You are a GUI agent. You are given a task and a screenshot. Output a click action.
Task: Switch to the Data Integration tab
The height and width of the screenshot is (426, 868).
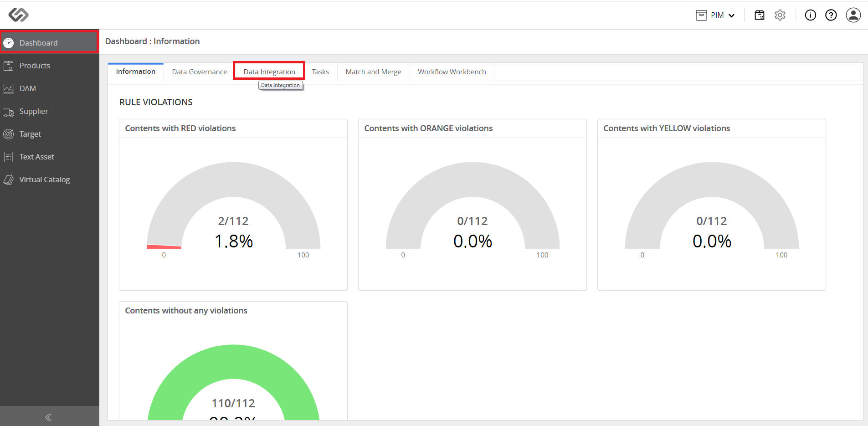[x=269, y=72]
